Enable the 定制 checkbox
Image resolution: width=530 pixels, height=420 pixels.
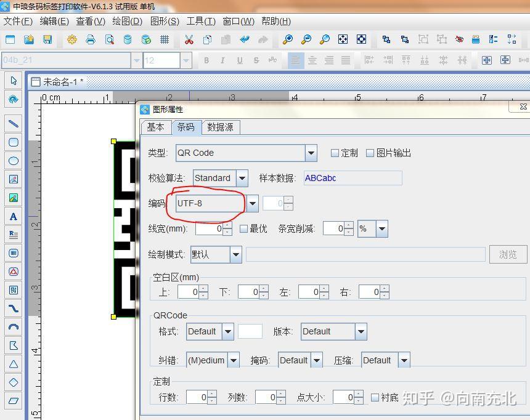335,153
